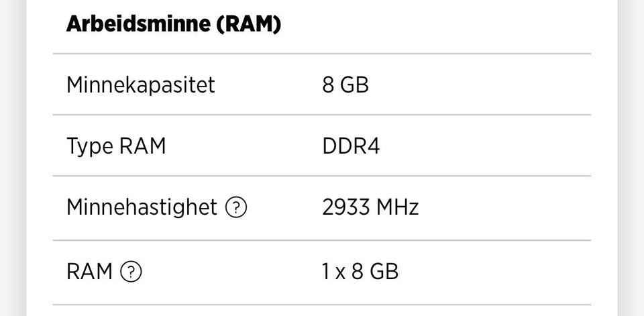
Task: Select the 1 x 8 GB value
Action: pos(360,272)
